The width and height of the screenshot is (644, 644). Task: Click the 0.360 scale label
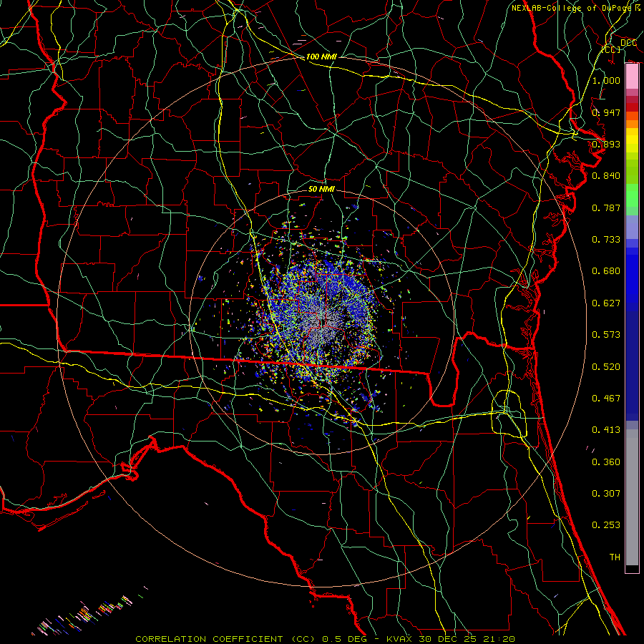click(606, 462)
